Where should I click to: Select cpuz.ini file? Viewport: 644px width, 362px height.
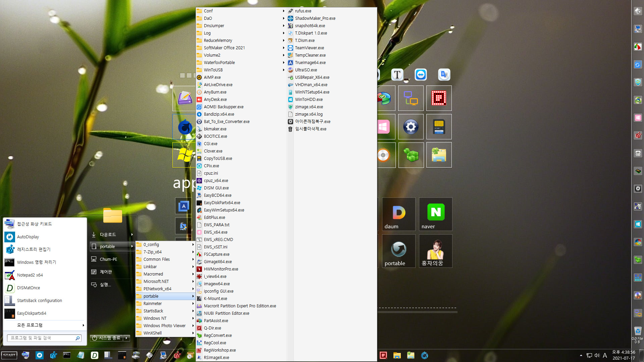click(211, 173)
